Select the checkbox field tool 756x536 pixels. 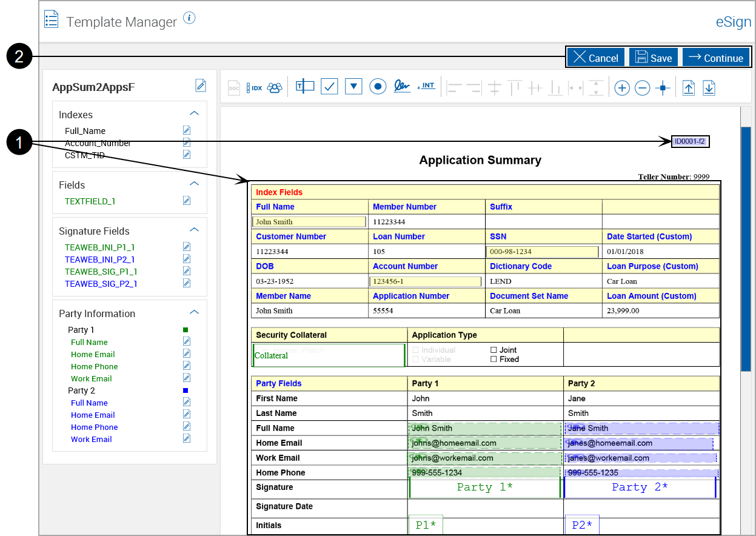tap(329, 87)
